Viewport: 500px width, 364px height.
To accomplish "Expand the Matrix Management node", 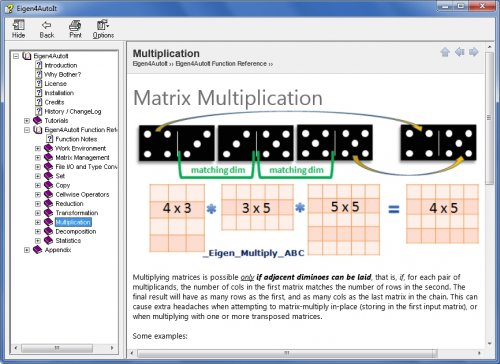I will (x=38, y=158).
